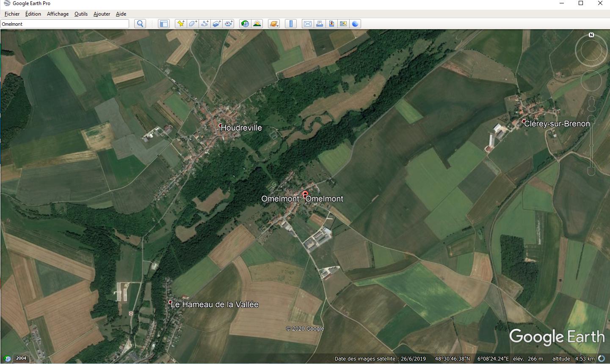610x364 pixels.
Task: Show sunlight across the landscape icon
Action: (257, 24)
